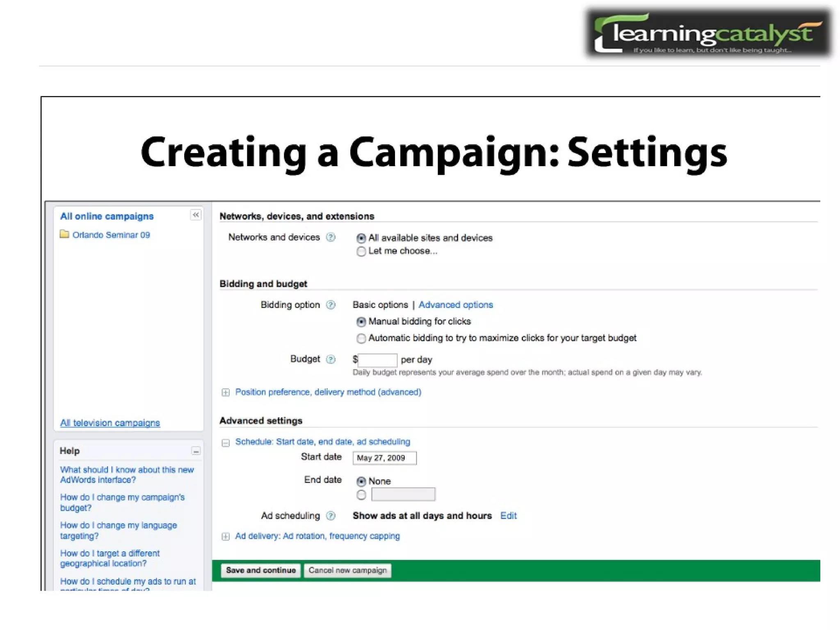Expand Ad delivery rotation and frequency capping
Image resolution: width=840 pixels, height=630 pixels.
click(226, 536)
